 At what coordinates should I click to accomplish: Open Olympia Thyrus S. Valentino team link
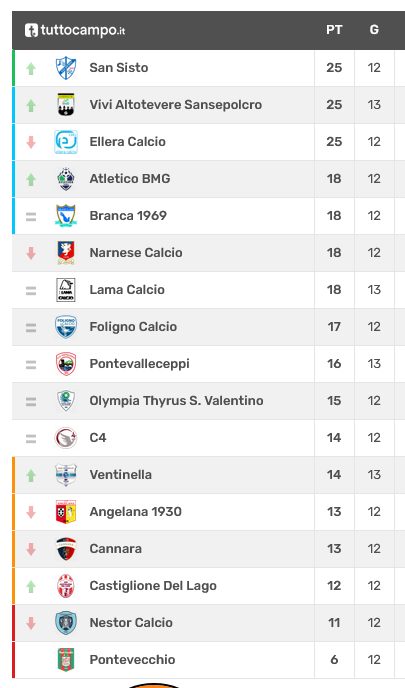point(176,401)
